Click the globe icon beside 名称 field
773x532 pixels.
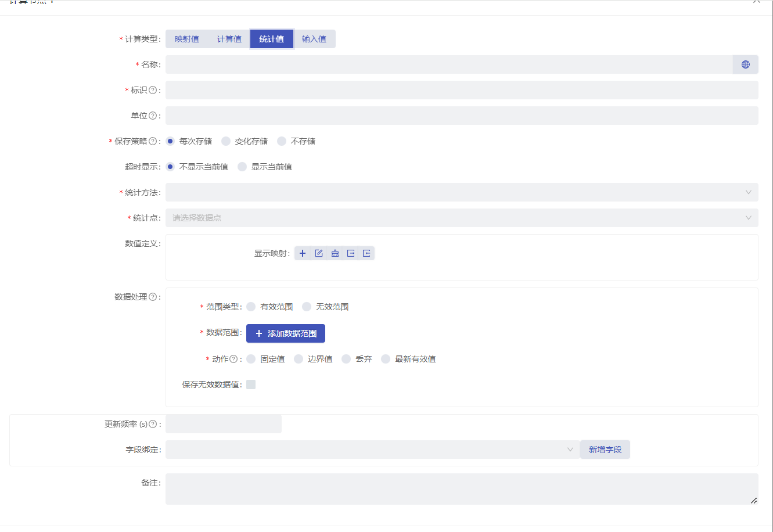(x=745, y=64)
